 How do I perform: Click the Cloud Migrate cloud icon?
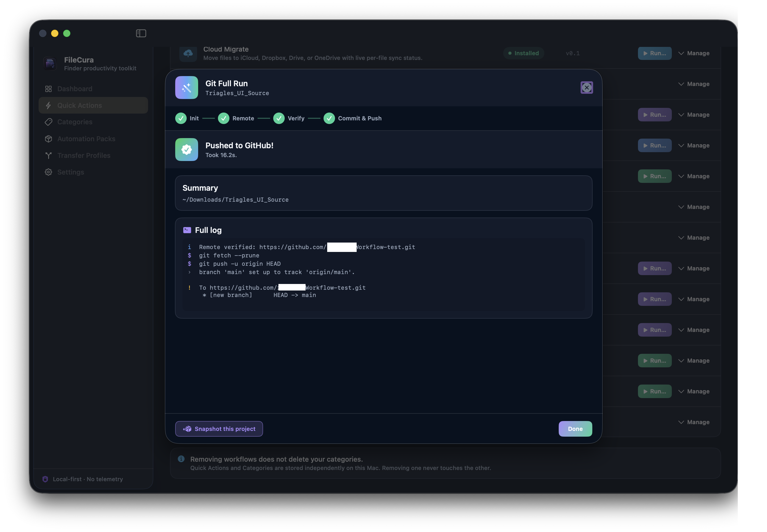tap(188, 53)
